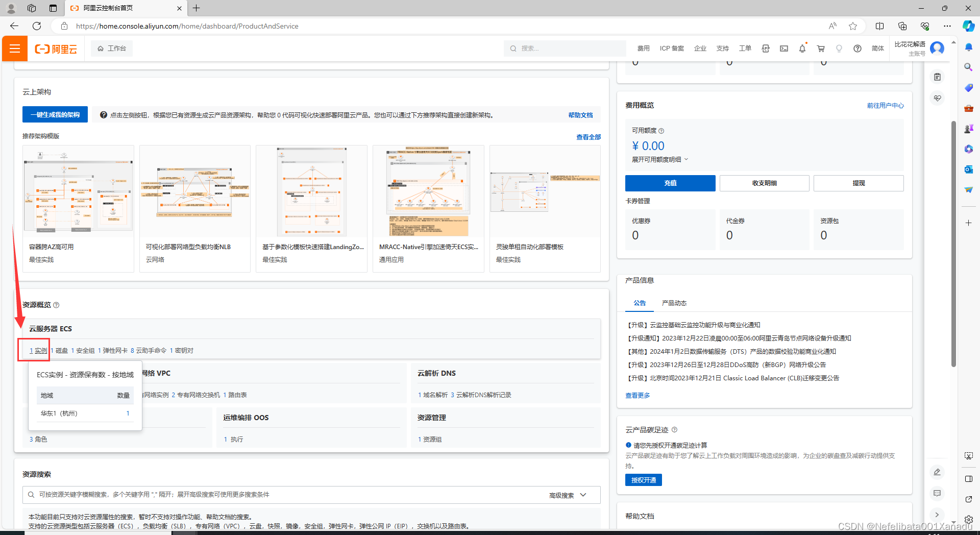This screenshot has width=980, height=535.
Task: Click 查看全部 templates link
Action: point(589,137)
